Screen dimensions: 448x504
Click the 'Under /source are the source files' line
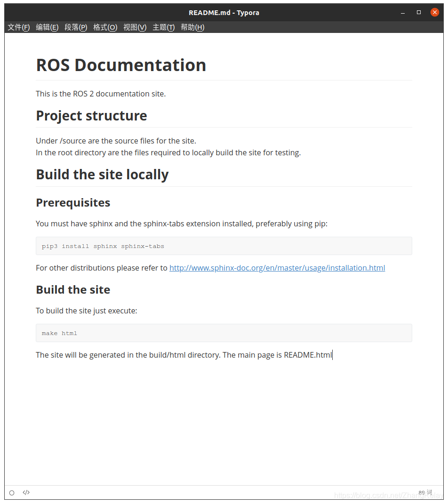116,141
